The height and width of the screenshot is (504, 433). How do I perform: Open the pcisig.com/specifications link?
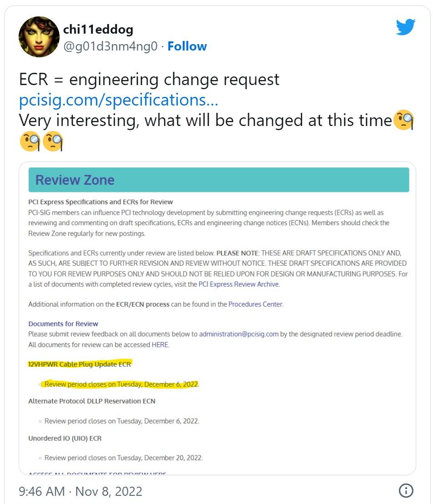(118, 100)
